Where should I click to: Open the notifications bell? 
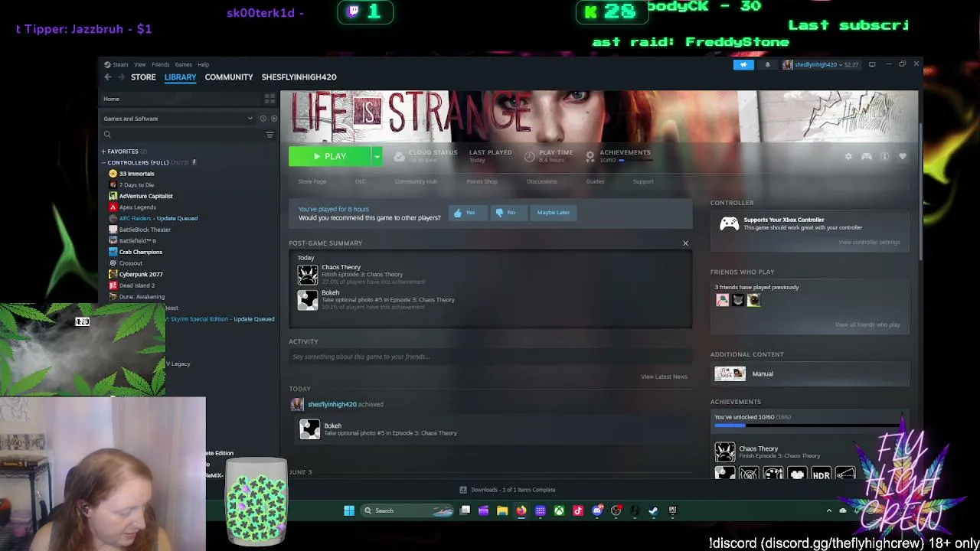768,65
